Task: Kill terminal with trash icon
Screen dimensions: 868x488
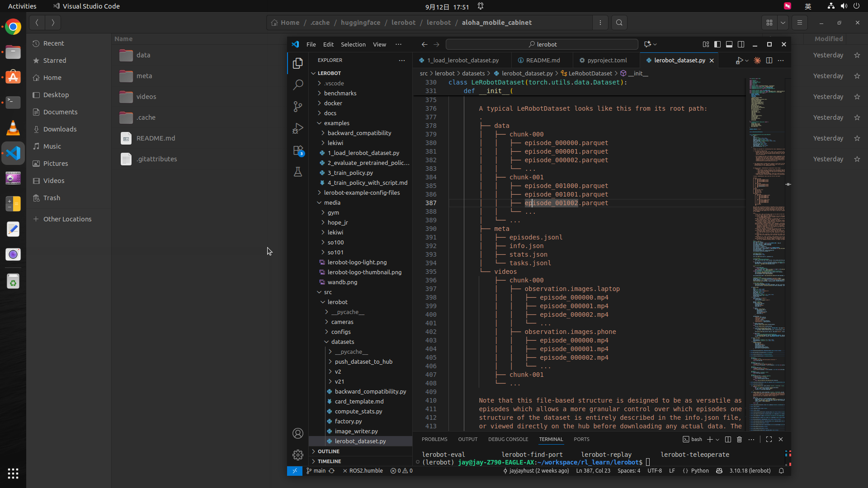Action: [739, 439]
